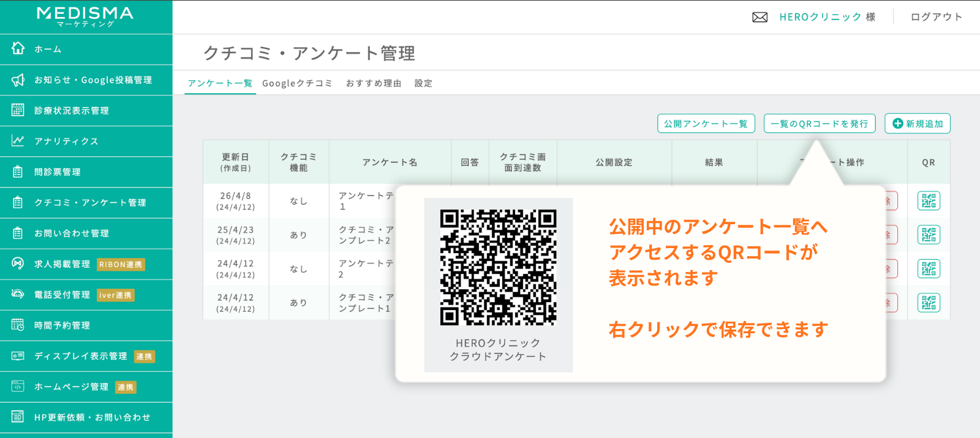The height and width of the screenshot is (438, 980).
Task: Click the 公開設定 column header
Action: point(614,162)
